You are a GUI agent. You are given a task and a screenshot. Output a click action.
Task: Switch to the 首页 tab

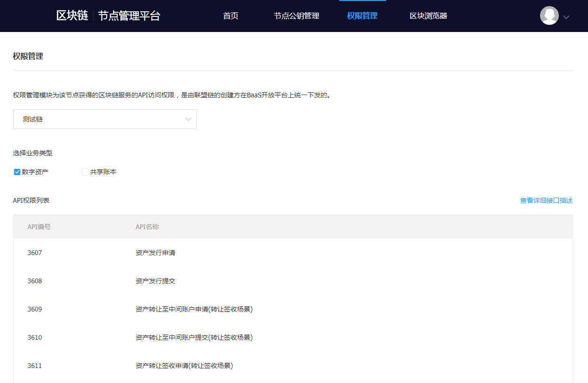click(x=230, y=16)
